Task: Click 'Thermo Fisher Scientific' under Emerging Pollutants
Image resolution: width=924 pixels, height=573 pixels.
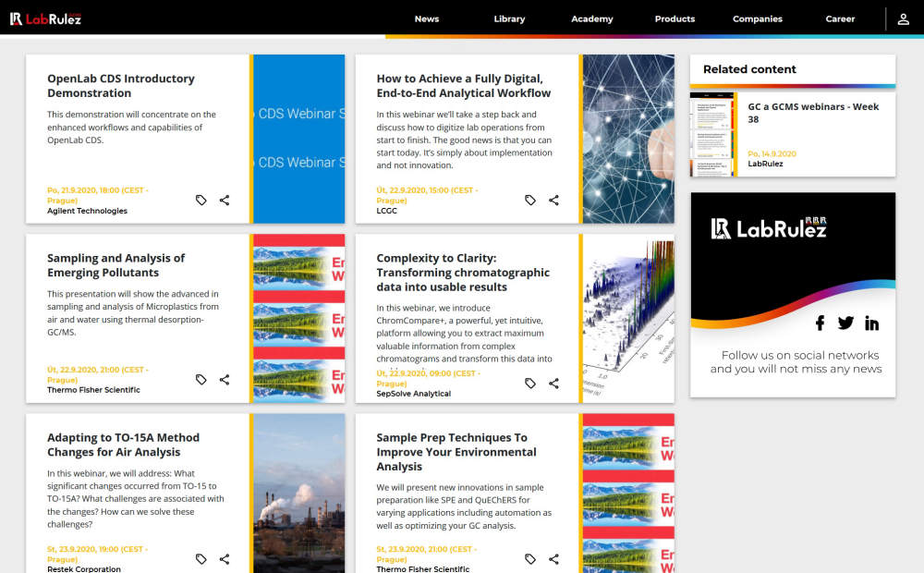Action: 93,390
